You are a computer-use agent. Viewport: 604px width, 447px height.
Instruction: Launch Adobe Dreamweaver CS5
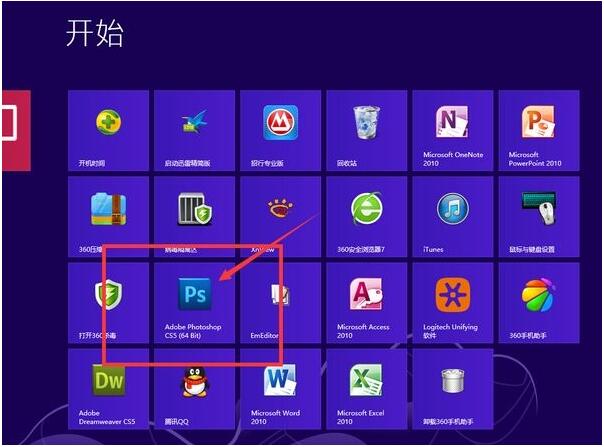[108, 389]
